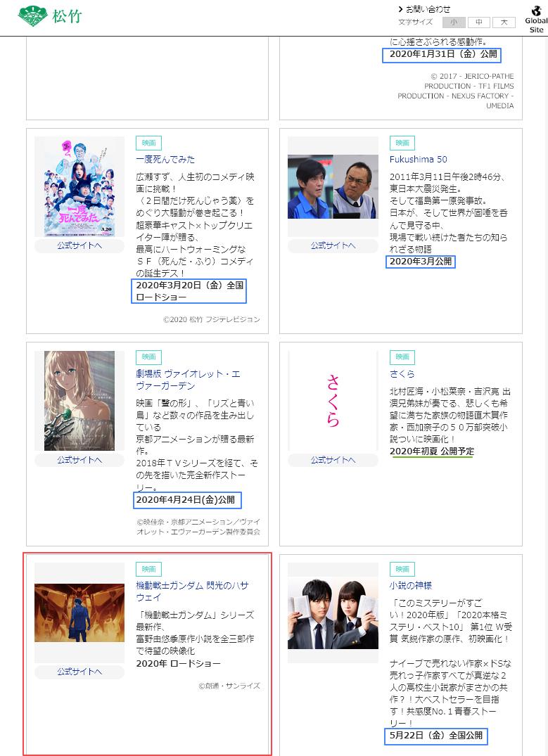Image resolution: width=548 pixels, height=756 pixels.
Task: Click the 5月22日（金）全国公開 text
Action: [436, 736]
